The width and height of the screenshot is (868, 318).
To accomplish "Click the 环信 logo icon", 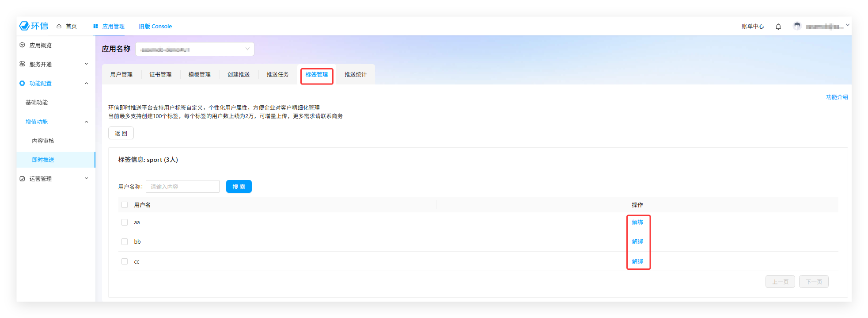I will click(x=24, y=26).
